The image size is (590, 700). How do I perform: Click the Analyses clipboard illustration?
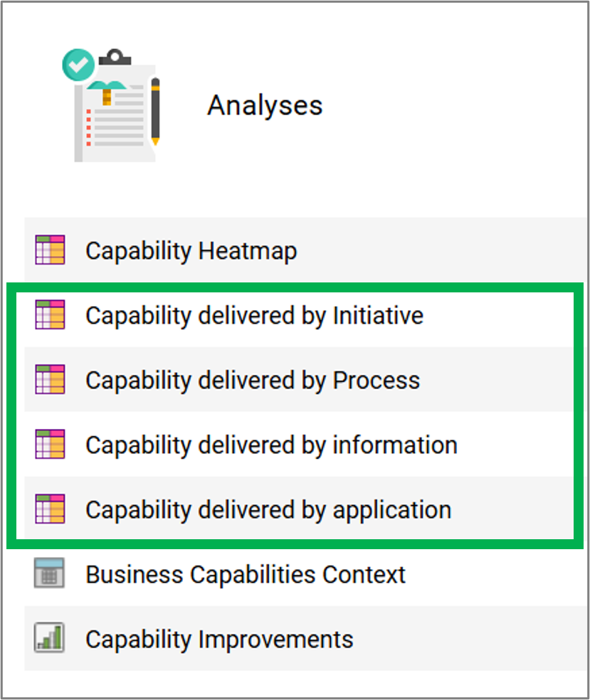click(x=112, y=105)
